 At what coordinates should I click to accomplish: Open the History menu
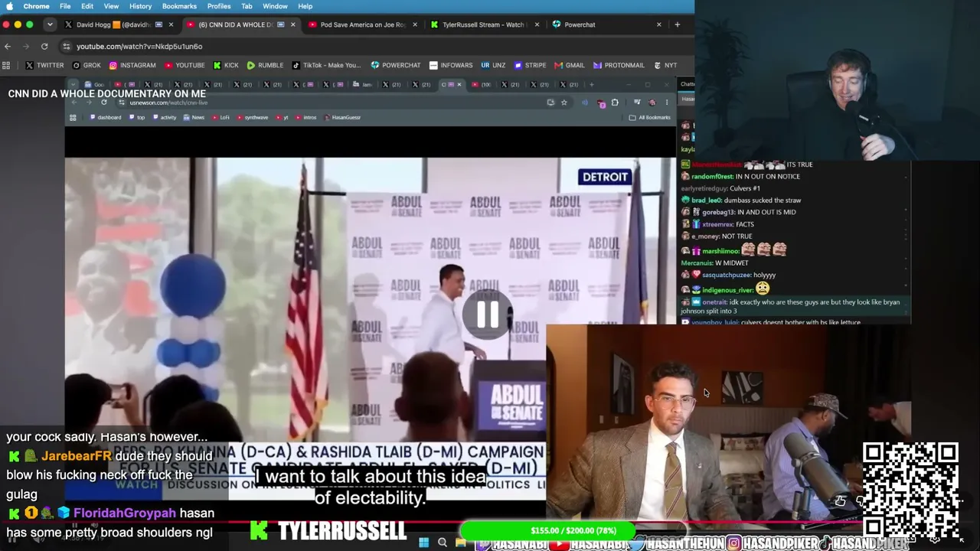[140, 6]
